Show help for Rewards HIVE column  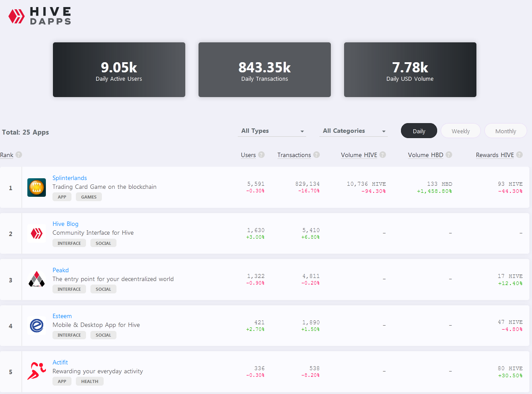[x=519, y=155]
